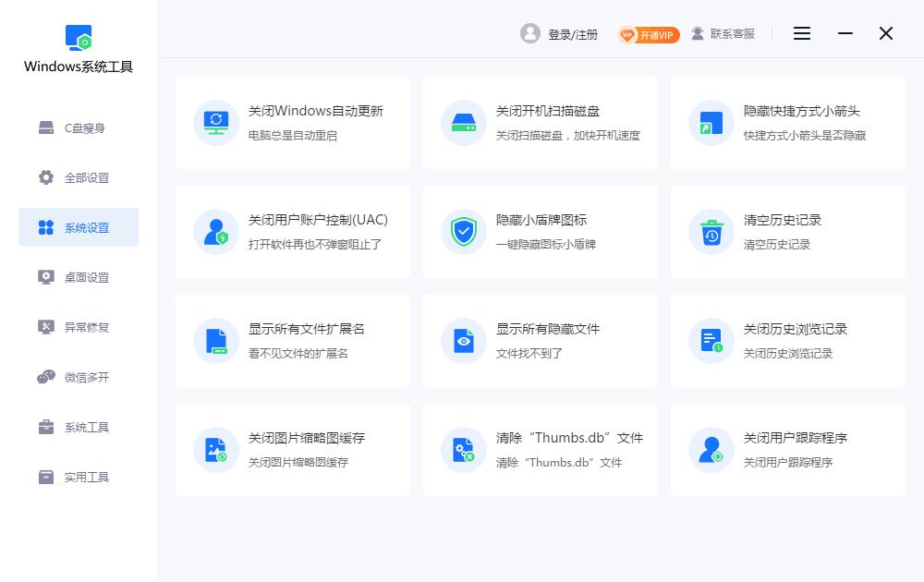Open the 系统工具 sidebar tab
Viewport: 924px width, 582px height.
(x=79, y=427)
